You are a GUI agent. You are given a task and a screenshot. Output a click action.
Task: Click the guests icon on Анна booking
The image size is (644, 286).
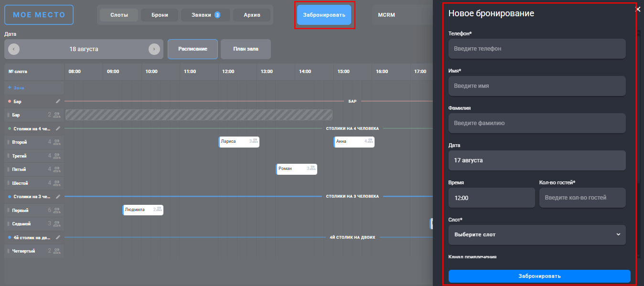(370, 141)
